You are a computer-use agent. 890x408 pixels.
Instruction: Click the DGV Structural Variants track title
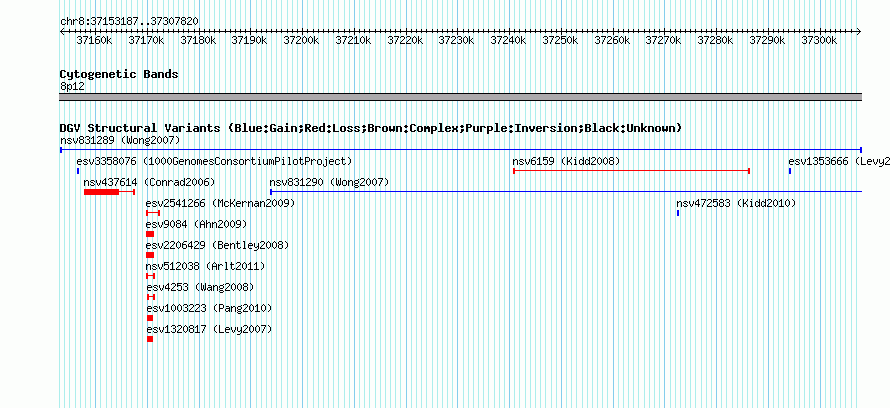click(371, 128)
